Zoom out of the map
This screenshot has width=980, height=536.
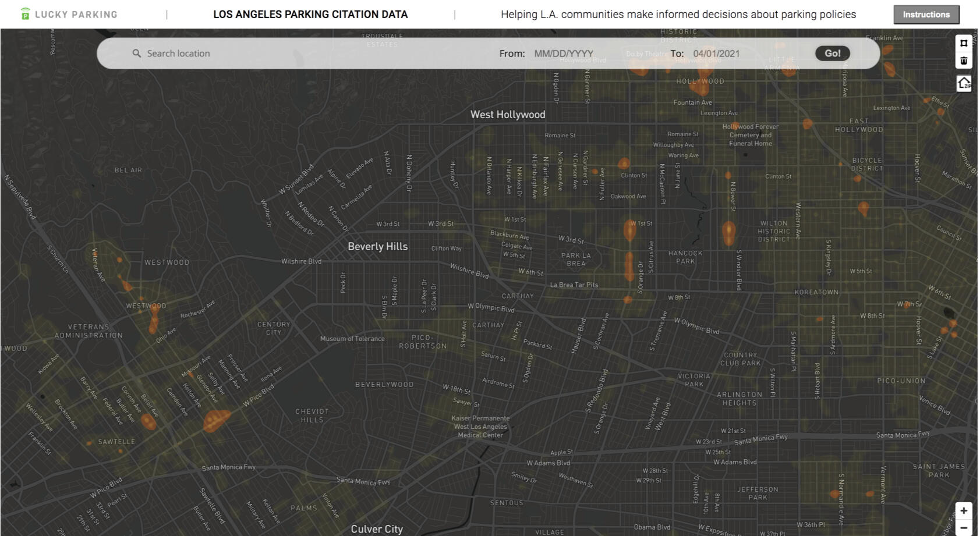[964, 528]
